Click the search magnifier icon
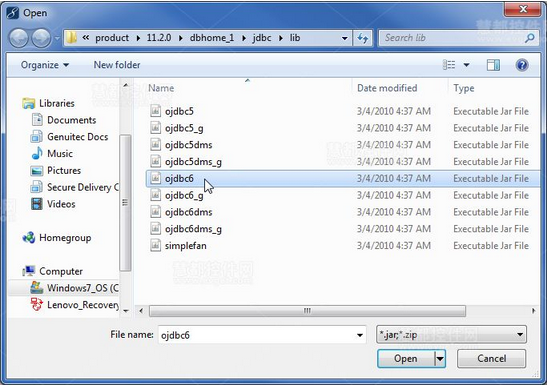The height and width of the screenshot is (385, 548). click(x=530, y=38)
